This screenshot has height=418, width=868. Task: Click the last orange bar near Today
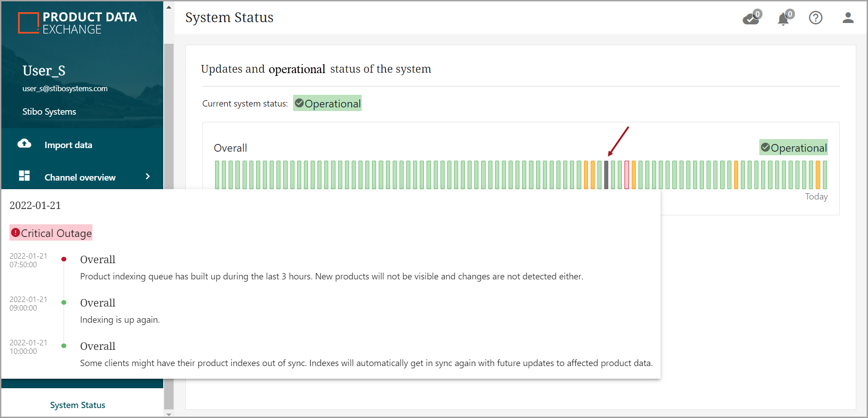818,175
